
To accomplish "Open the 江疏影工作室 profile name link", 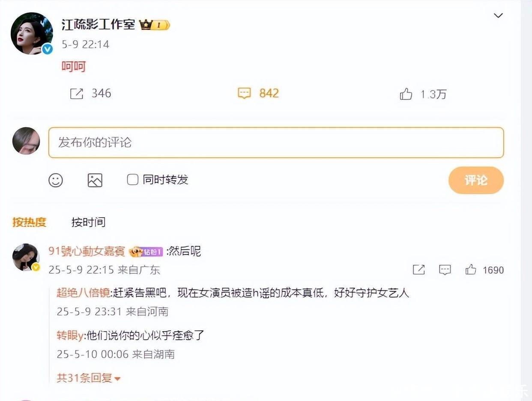I will (99, 25).
